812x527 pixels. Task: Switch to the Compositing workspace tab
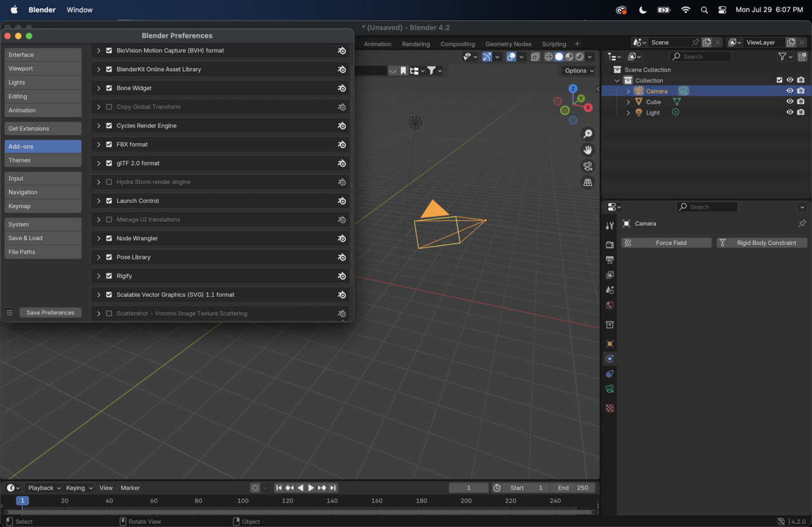(457, 44)
